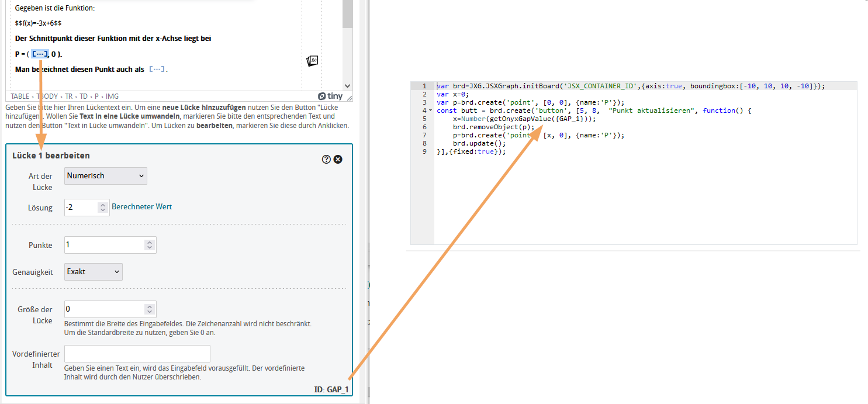Click the editor resize handle beside tiny logo
This screenshot has height=404, width=868.
[349, 98]
